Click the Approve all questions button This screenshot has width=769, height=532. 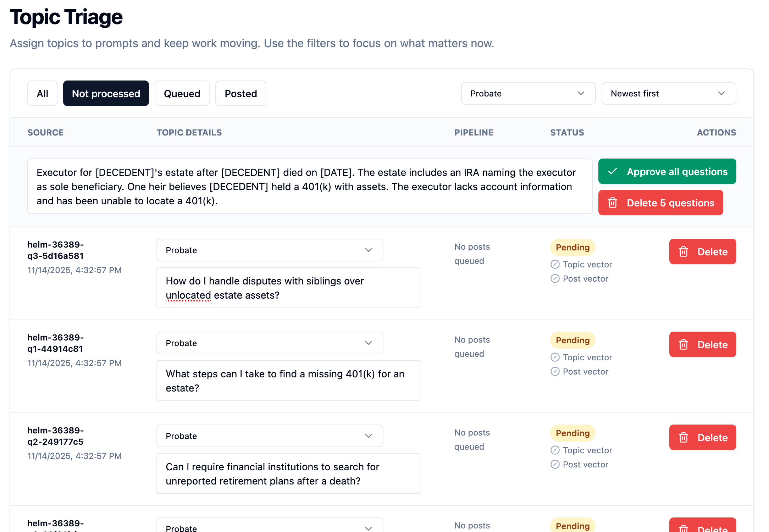667,171
